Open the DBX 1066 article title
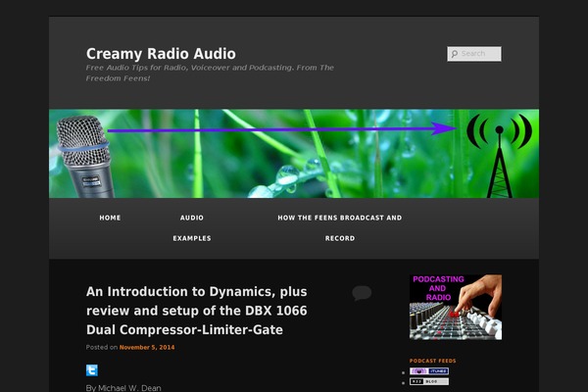The height and width of the screenshot is (392, 588). tap(197, 311)
